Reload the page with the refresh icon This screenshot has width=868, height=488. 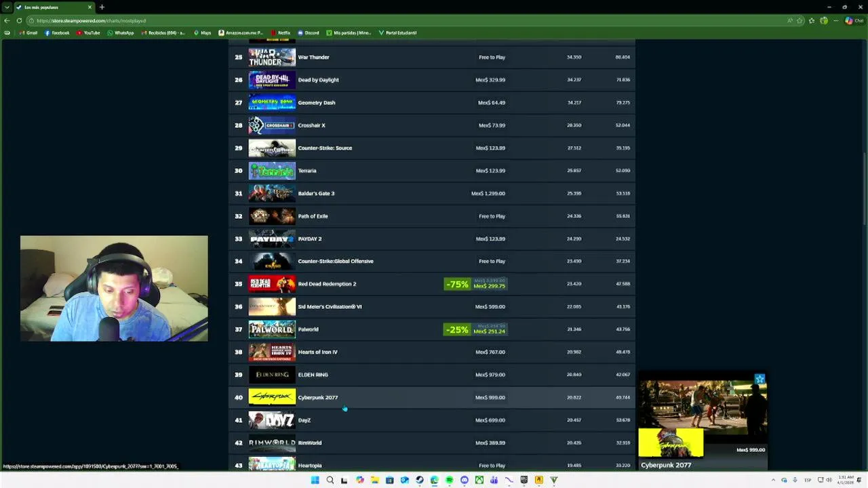point(19,20)
